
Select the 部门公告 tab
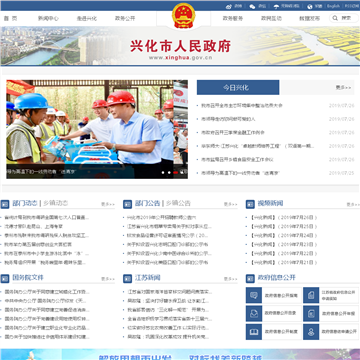click(147, 203)
